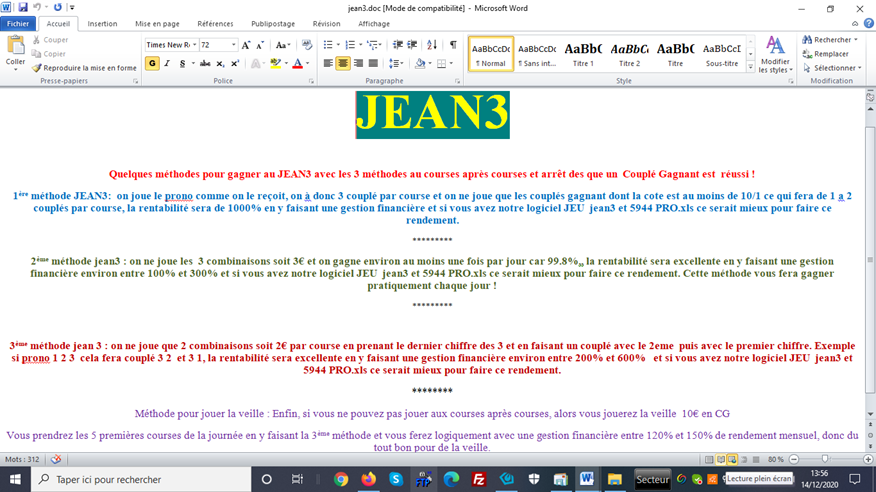This screenshot has height=492, width=876.
Task: Open the bullet list dropdown arrow
Action: coord(338,45)
